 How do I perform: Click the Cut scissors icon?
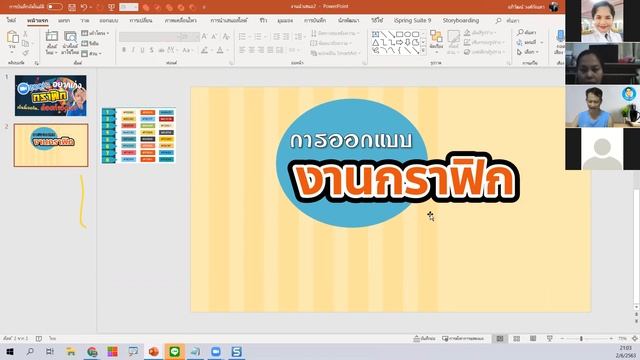[25, 35]
